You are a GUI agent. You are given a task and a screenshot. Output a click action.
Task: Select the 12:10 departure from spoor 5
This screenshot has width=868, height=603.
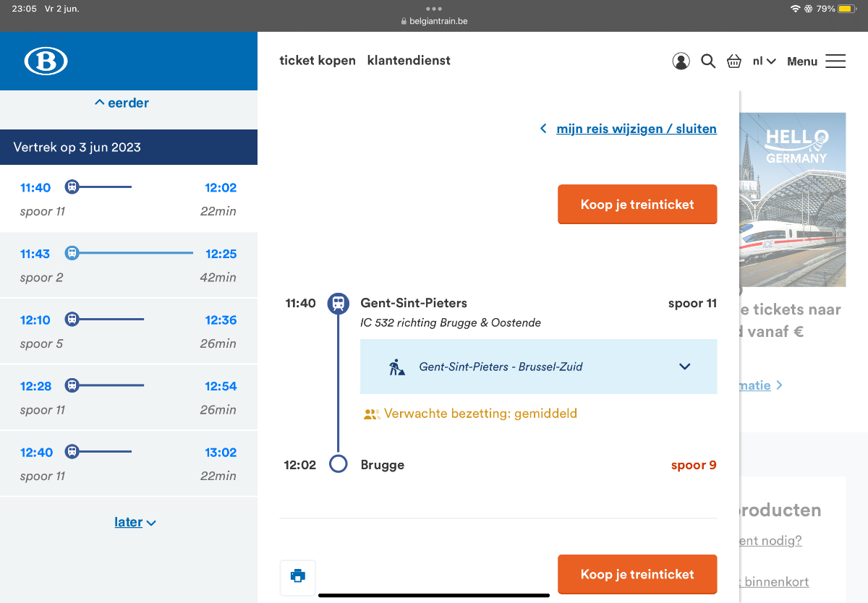pos(128,331)
